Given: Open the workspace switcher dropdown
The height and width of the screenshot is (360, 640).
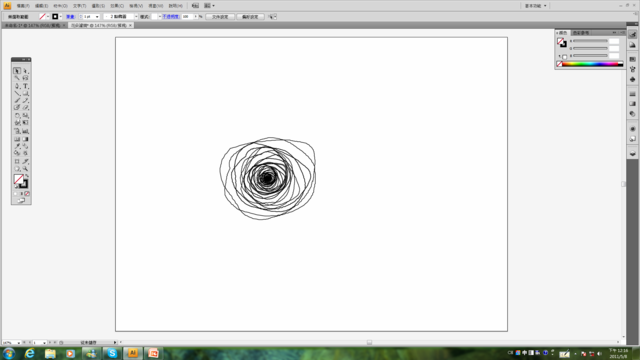Looking at the screenshot, I should (x=535, y=6).
